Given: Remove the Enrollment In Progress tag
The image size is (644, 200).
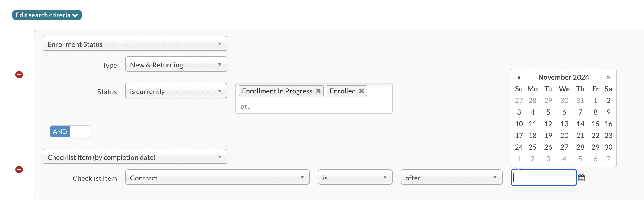Looking at the screenshot, I should (x=318, y=91).
